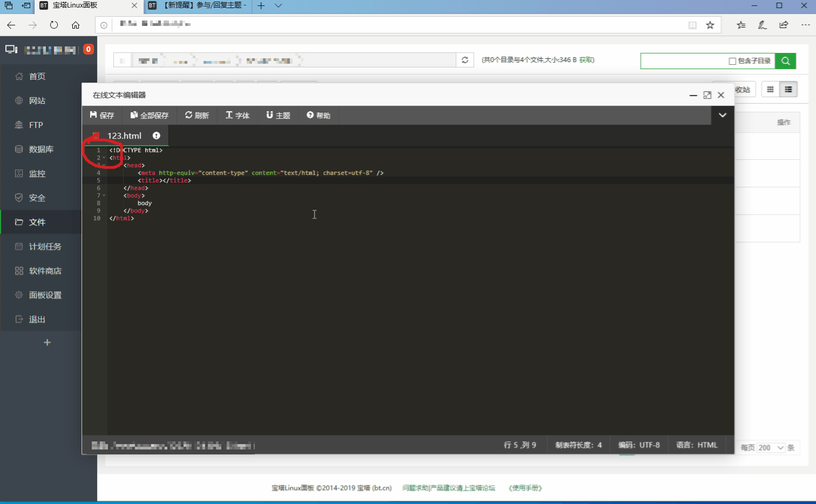This screenshot has height=504, width=816.
Task: Click the green search icon button
Action: click(x=786, y=61)
